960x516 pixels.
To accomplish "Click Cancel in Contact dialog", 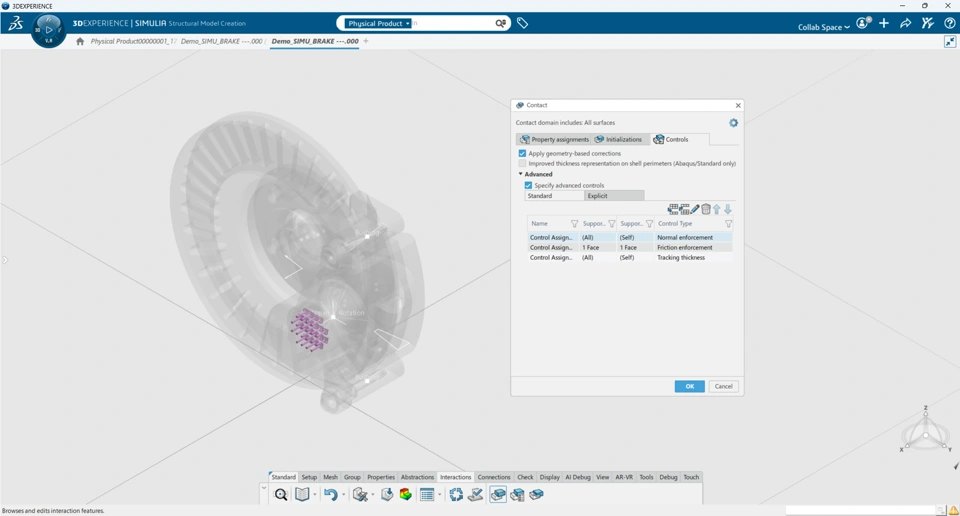I will click(x=724, y=386).
